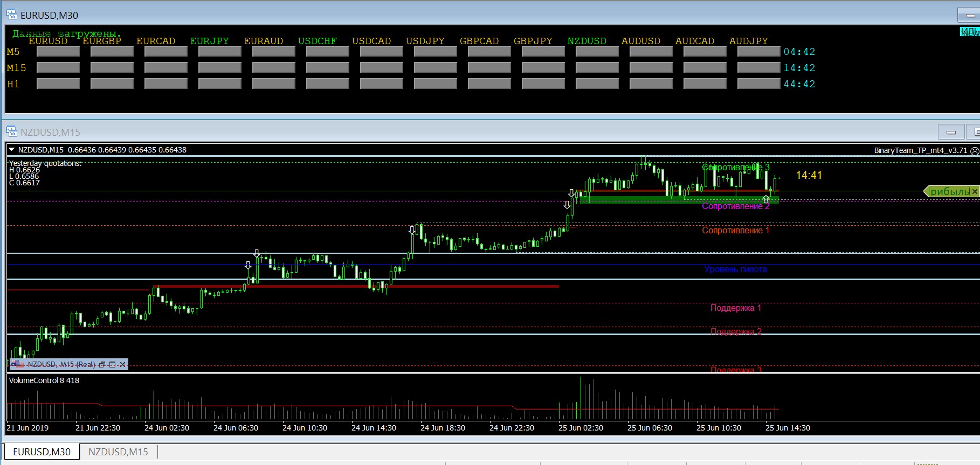980x465 pixels.
Task: Click the flag icon of NZDUSD, M15 (Real)
Action: [18, 365]
